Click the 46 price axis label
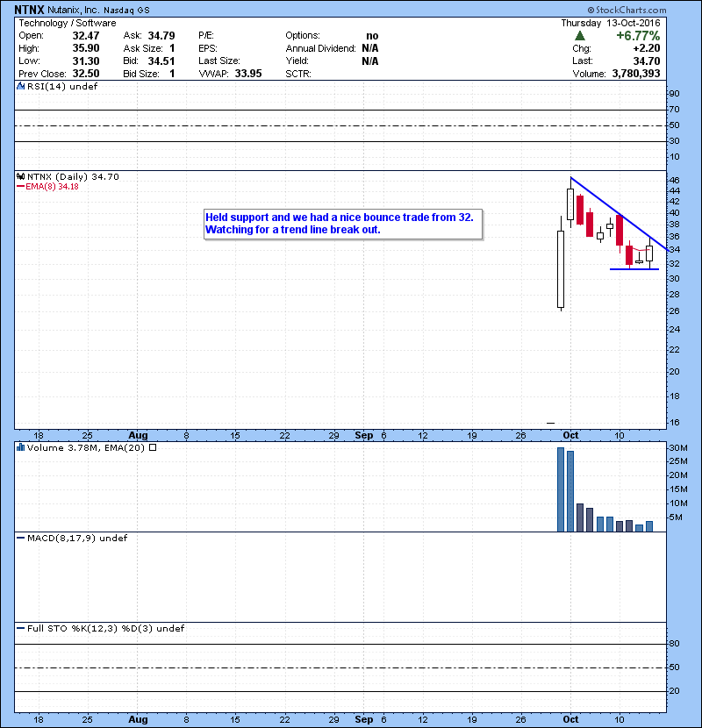The width and height of the screenshot is (702, 728). (x=675, y=180)
